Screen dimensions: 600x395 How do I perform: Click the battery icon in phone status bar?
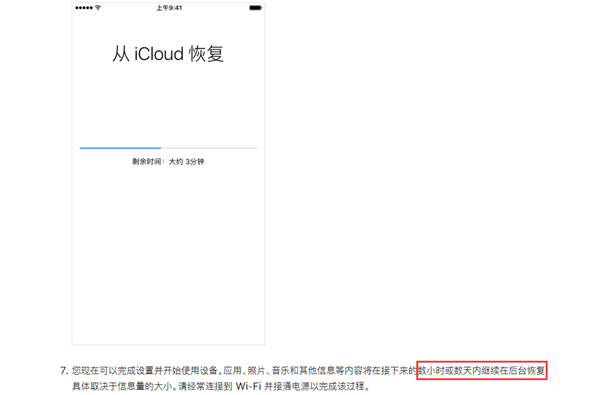pos(256,8)
